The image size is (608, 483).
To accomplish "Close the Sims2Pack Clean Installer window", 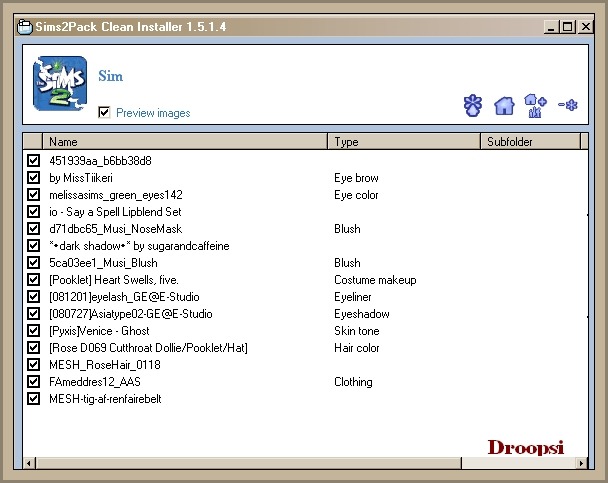I will (x=586, y=27).
